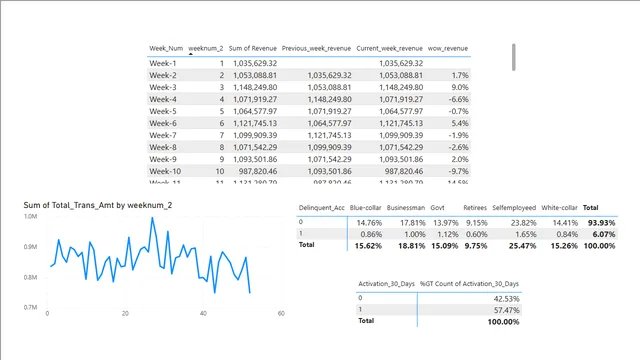Sort by Current_week_revenue column header
The height and width of the screenshot is (360, 640).
(389, 48)
